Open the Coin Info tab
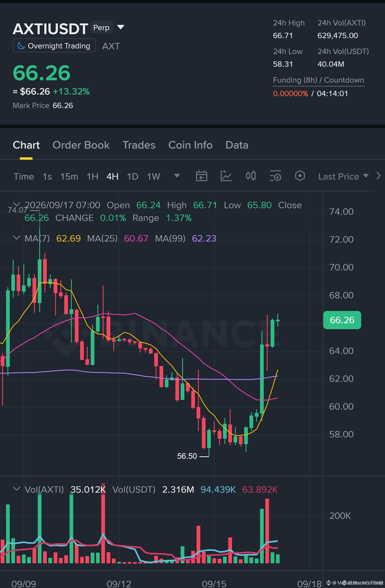 pyautogui.click(x=190, y=145)
